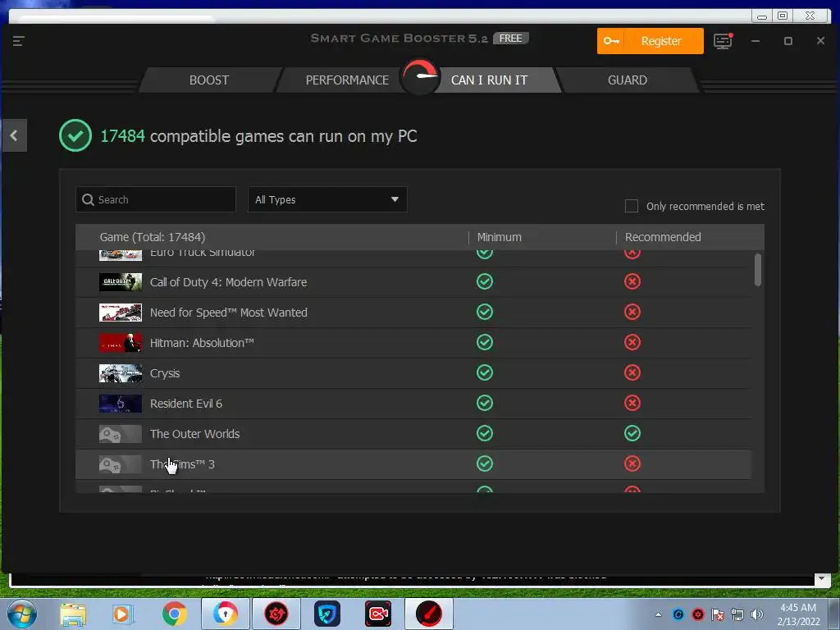Click Hitman: Absolution minimum check icon

(x=485, y=342)
